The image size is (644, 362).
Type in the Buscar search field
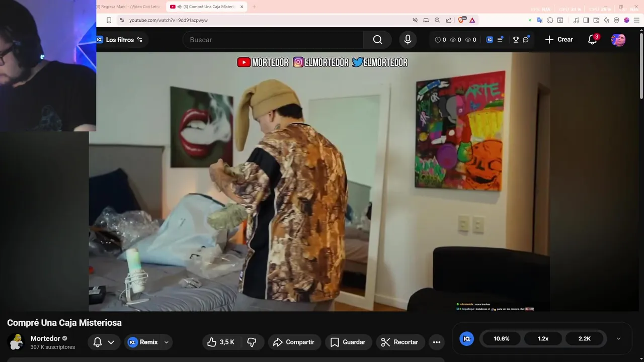(274, 40)
